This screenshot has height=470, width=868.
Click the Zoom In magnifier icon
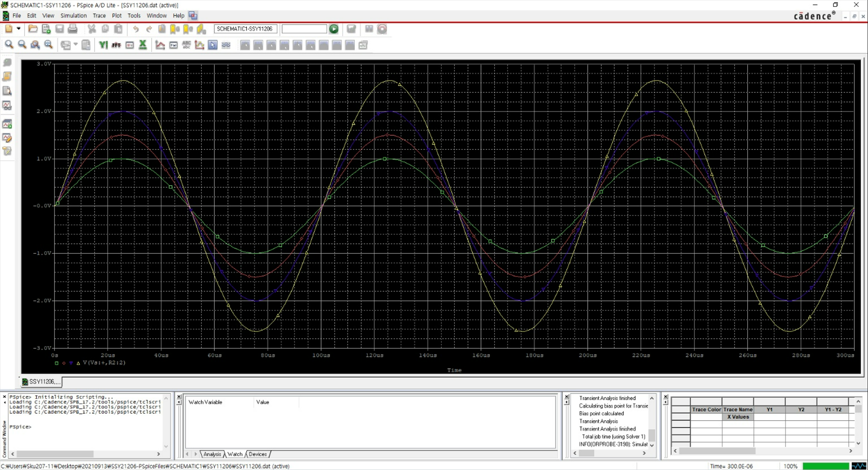[x=9, y=45]
